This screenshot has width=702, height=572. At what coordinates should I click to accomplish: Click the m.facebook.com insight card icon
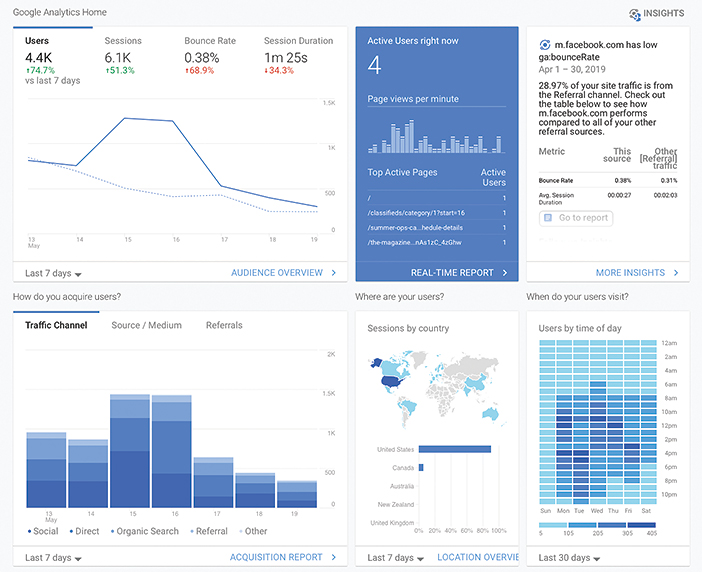tap(544, 45)
